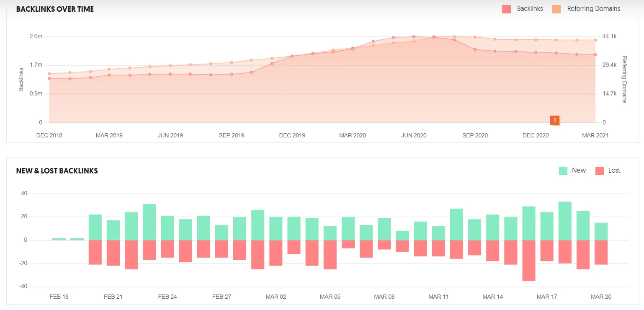Click the tallest Lost bar on Mar 16
This screenshot has width=644, height=310.
tap(529, 260)
